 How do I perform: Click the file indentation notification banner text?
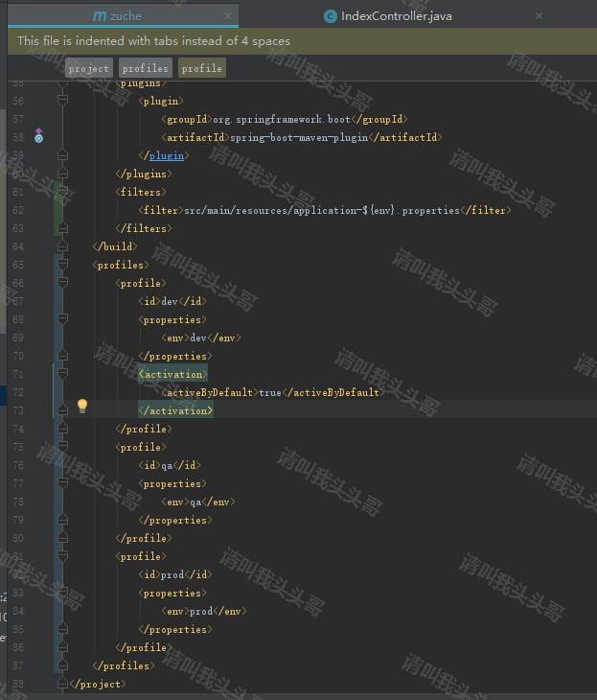coord(153,41)
